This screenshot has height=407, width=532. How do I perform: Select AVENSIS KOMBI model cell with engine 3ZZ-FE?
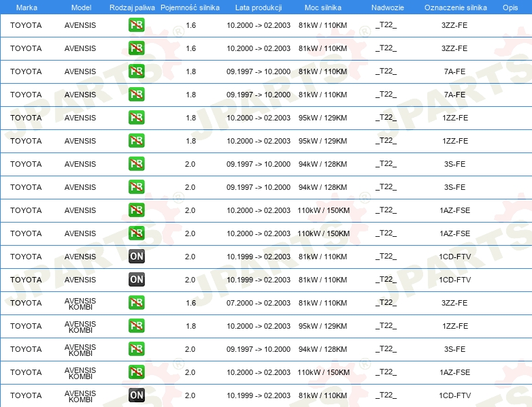tap(80, 304)
